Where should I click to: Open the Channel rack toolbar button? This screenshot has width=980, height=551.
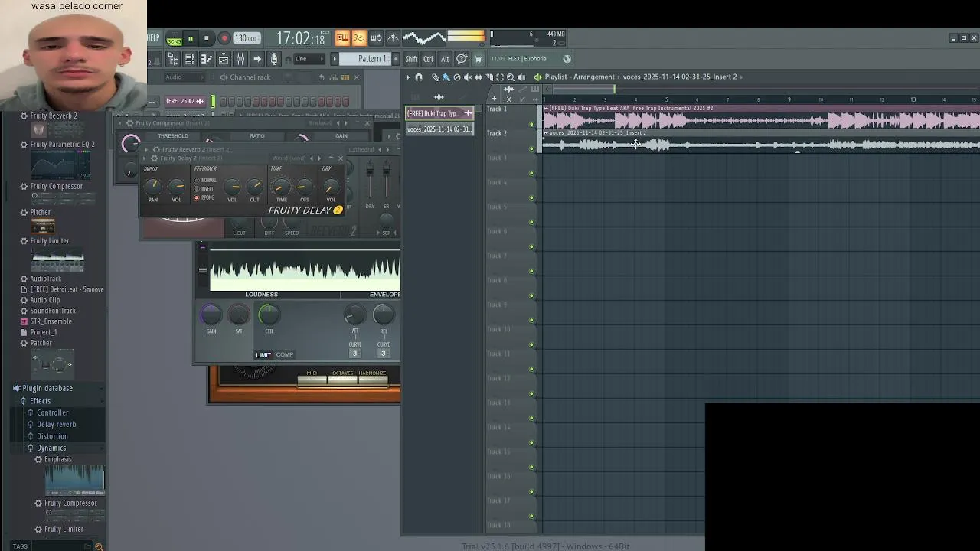pyautogui.click(x=190, y=59)
